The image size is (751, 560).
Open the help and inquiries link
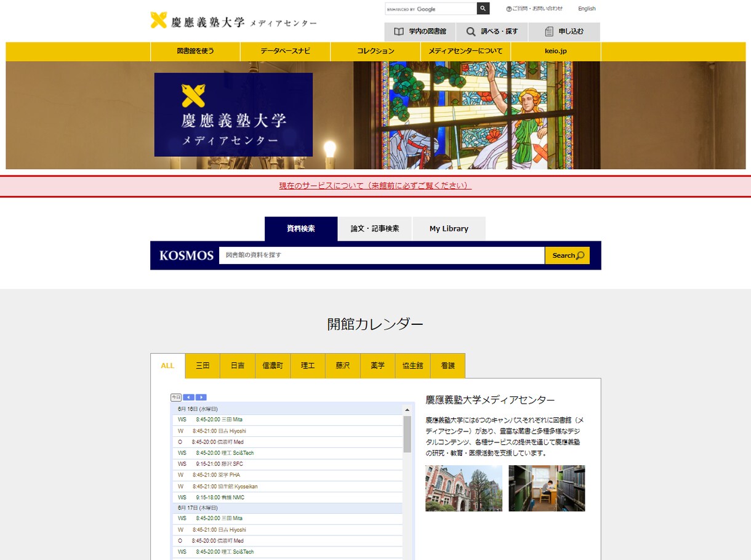pyautogui.click(x=534, y=9)
